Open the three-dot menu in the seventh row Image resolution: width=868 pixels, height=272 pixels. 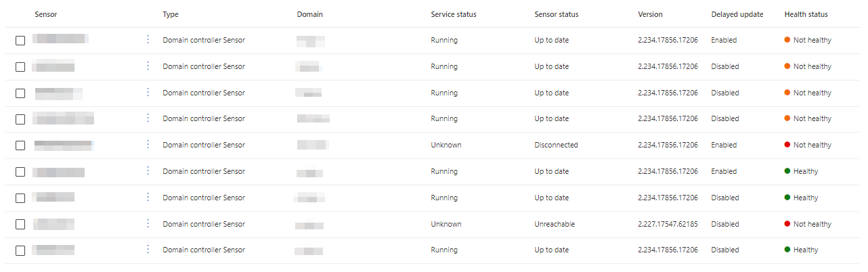tap(148, 198)
